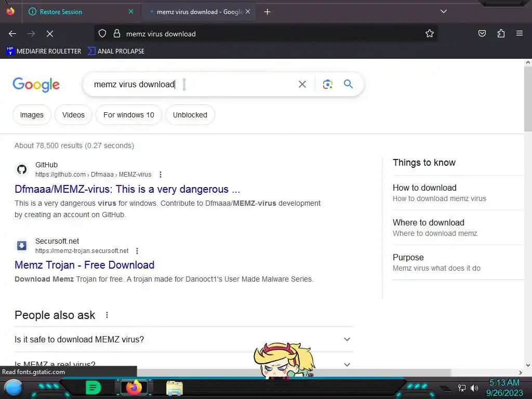Click the browser address bar URL text

[x=161, y=34]
